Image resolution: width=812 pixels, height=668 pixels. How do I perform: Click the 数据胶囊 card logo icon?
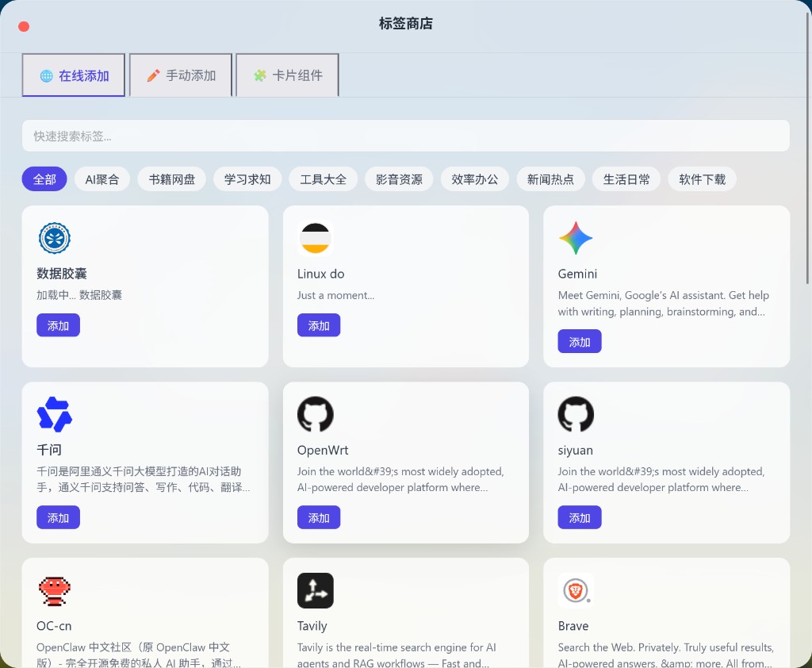[55, 238]
